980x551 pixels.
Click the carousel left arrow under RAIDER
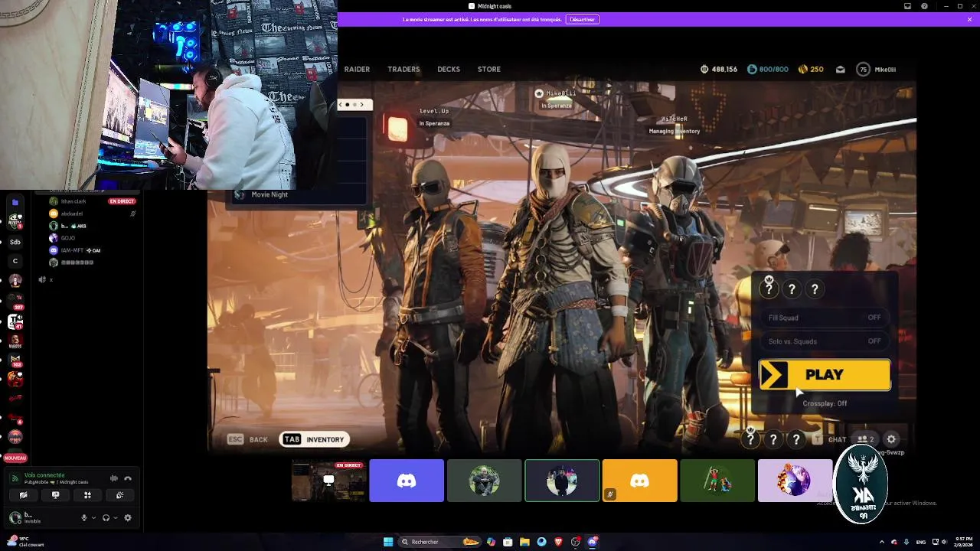341,104
